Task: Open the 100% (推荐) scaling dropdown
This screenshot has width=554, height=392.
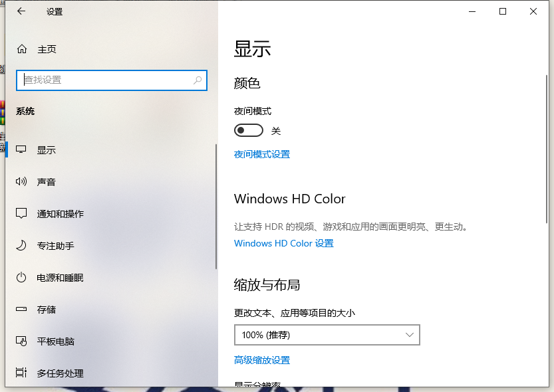Action: click(327, 335)
